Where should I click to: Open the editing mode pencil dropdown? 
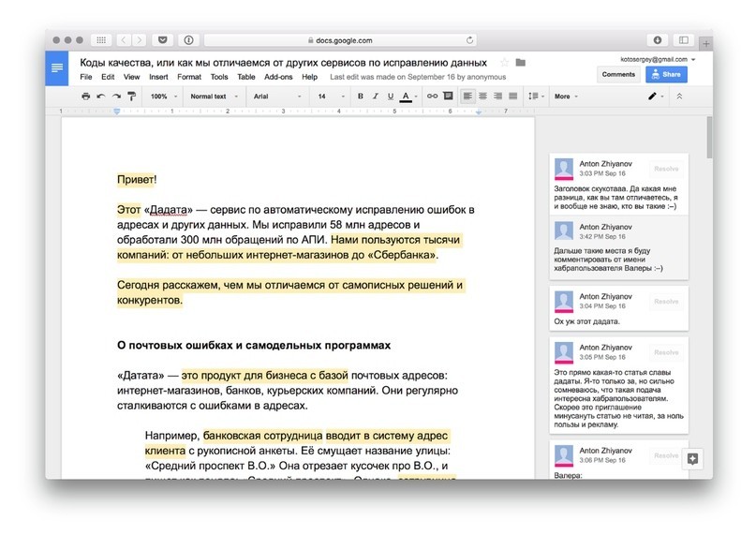[x=656, y=96]
